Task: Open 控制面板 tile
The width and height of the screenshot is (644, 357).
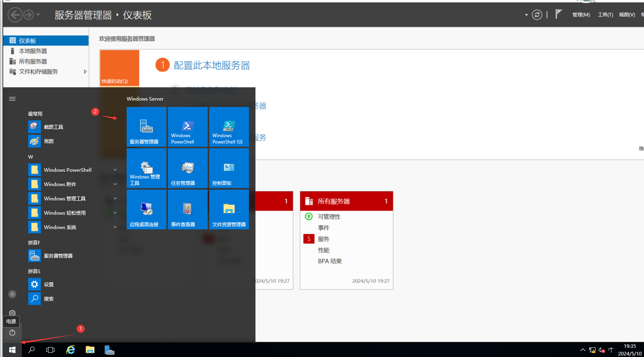Action: [229, 168]
